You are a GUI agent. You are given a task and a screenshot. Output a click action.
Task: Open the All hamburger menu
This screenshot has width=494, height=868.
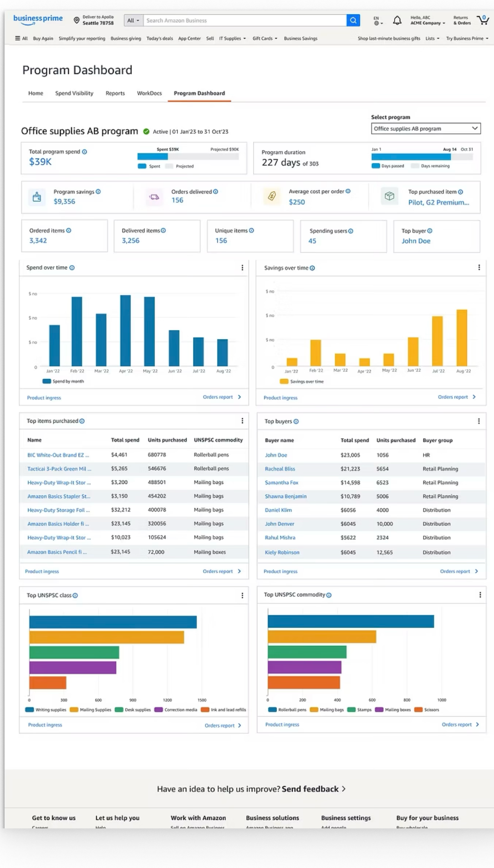(x=21, y=38)
